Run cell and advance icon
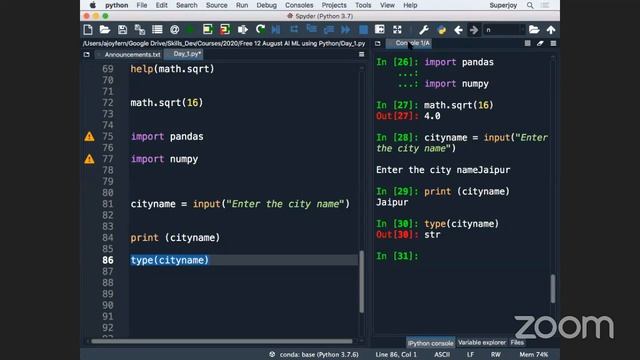The height and width of the screenshot is (360, 640). pyautogui.click(x=225, y=30)
